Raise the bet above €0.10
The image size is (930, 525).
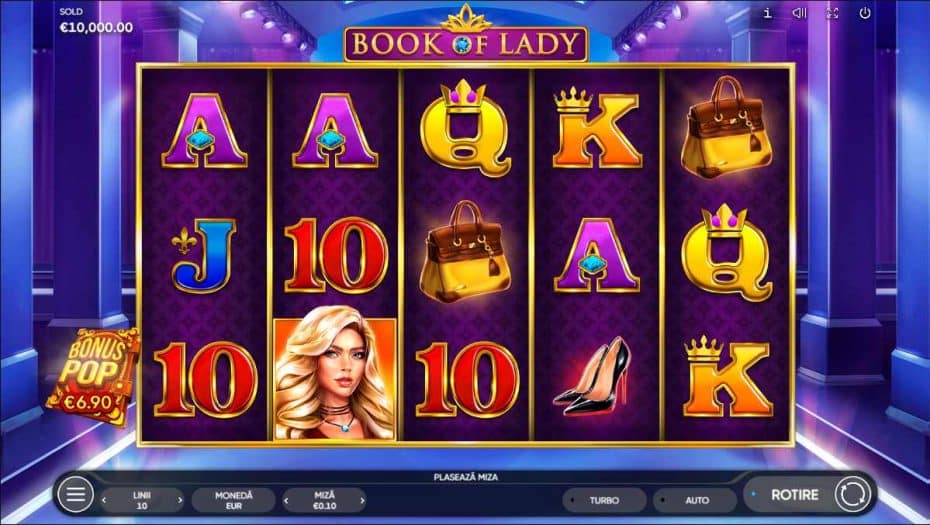[361, 500]
